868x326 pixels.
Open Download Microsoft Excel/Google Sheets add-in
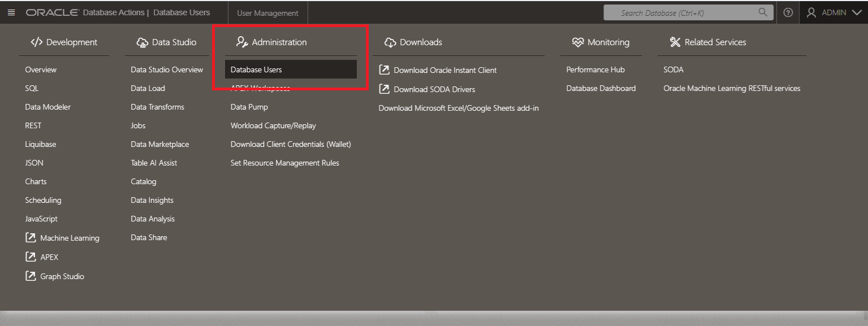(459, 108)
